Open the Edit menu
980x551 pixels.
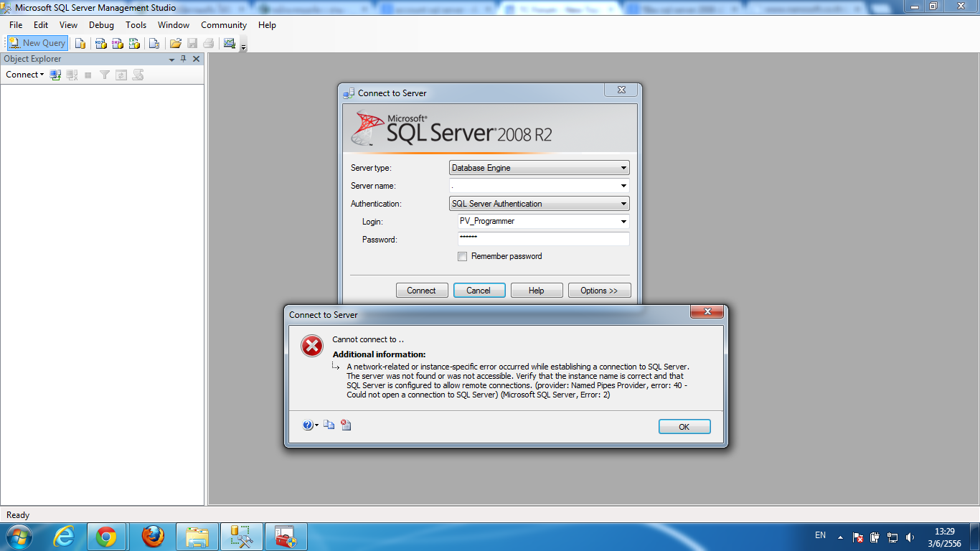(x=41, y=25)
